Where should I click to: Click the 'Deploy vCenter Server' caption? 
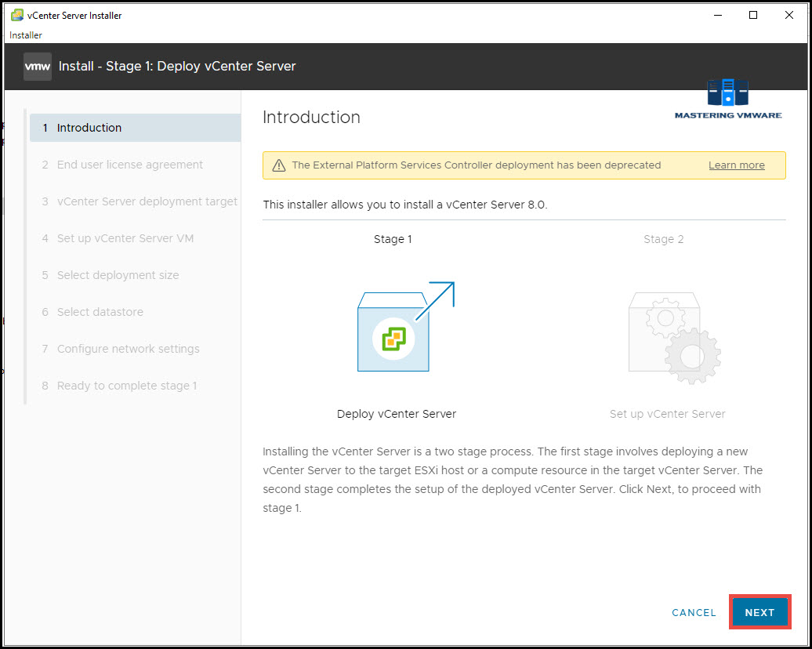pos(396,414)
